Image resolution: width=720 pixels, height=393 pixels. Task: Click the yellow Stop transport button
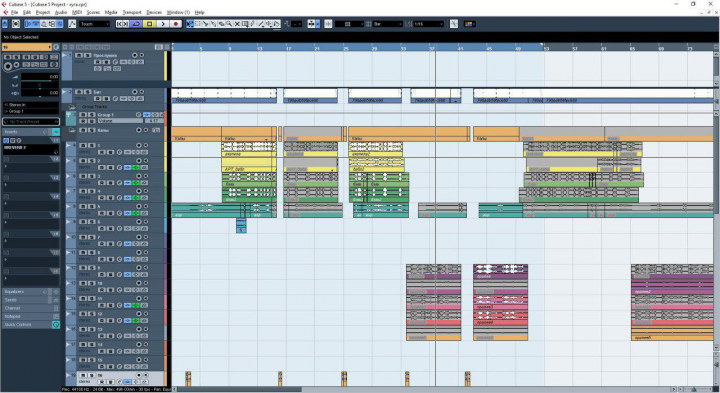pyautogui.click(x=149, y=24)
